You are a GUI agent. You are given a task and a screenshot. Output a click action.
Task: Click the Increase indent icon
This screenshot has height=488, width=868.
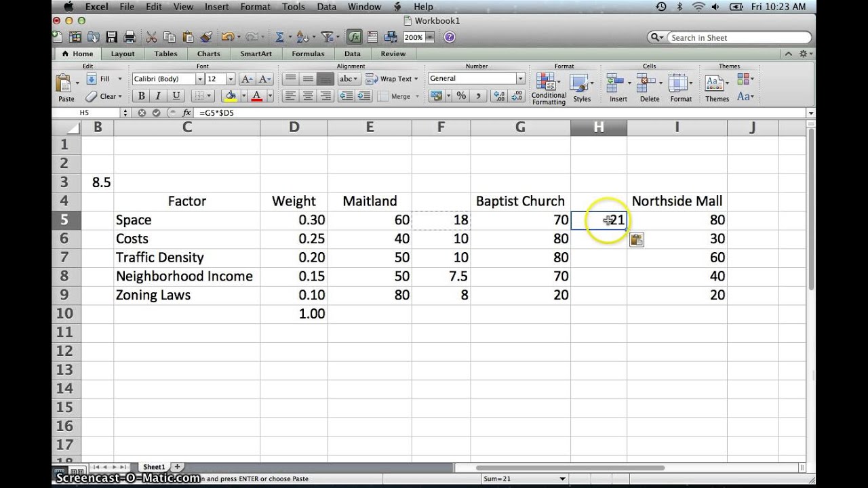pos(363,96)
